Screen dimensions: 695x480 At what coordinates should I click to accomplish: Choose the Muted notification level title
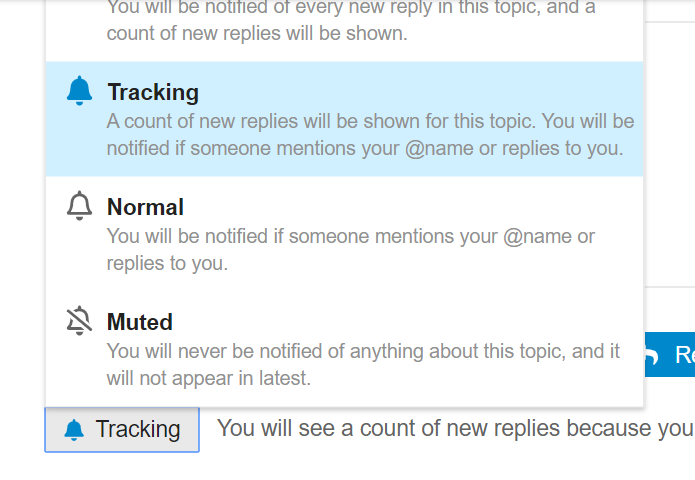tap(140, 322)
